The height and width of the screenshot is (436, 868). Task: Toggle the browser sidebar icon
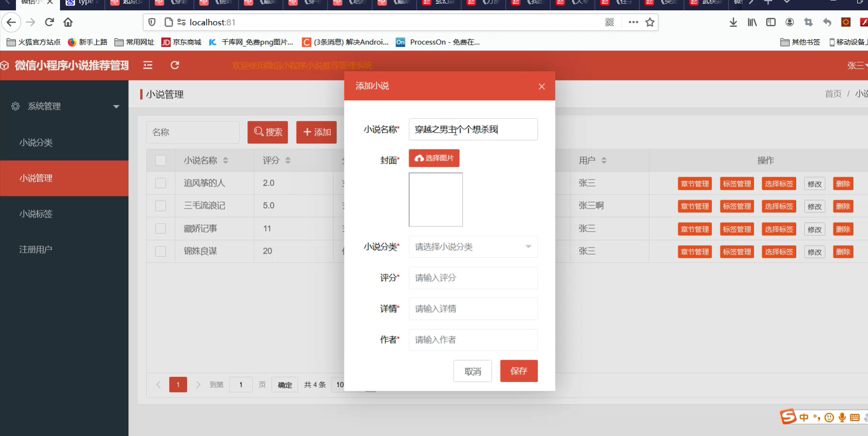point(771,22)
